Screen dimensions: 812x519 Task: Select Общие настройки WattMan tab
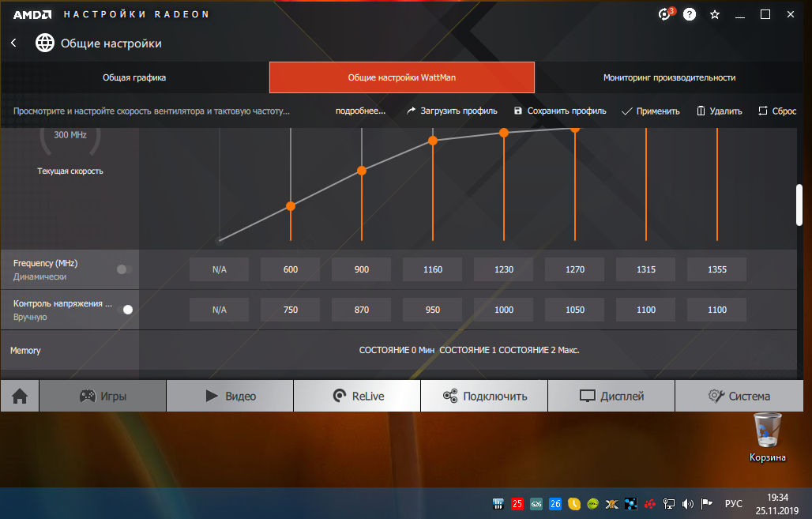coord(402,77)
